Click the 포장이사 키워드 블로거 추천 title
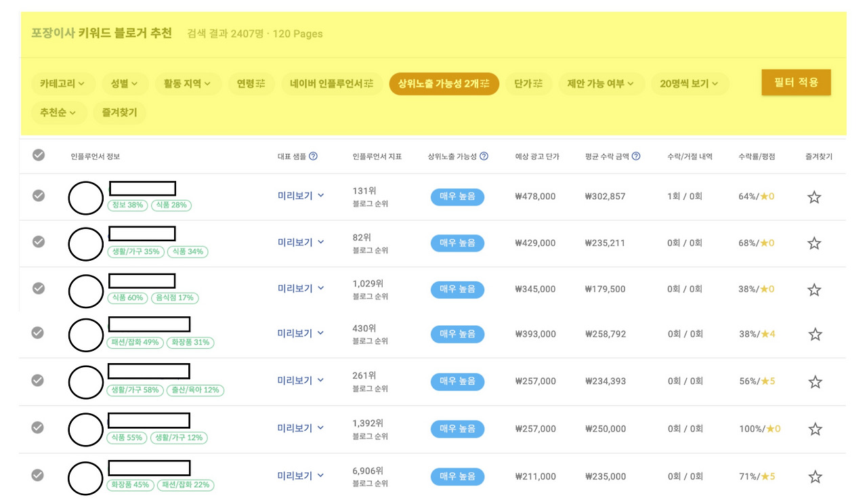867x504 pixels. [x=102, y=33]
